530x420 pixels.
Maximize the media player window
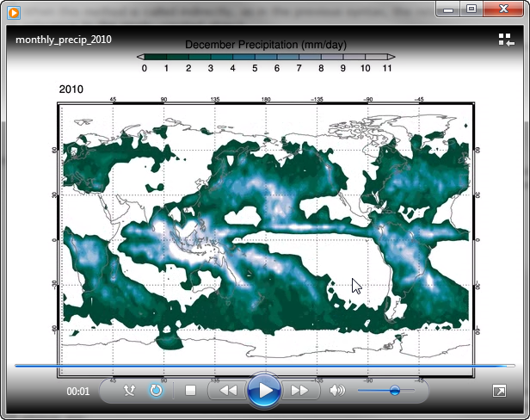[x=471, y=9]
